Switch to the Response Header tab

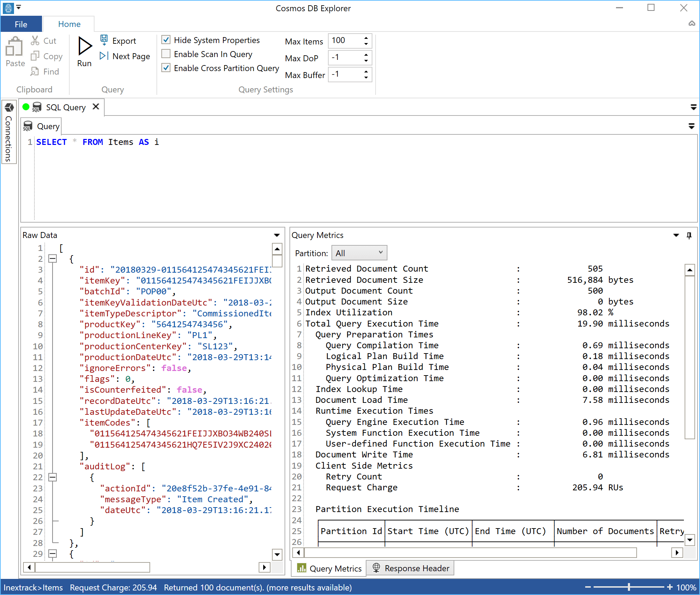(411, 568)
